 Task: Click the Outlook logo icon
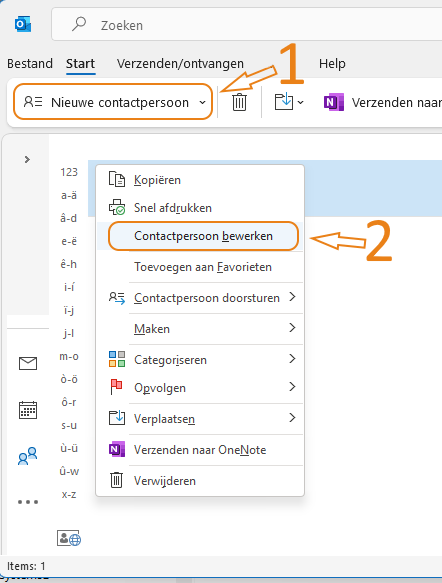coord(23,25)
